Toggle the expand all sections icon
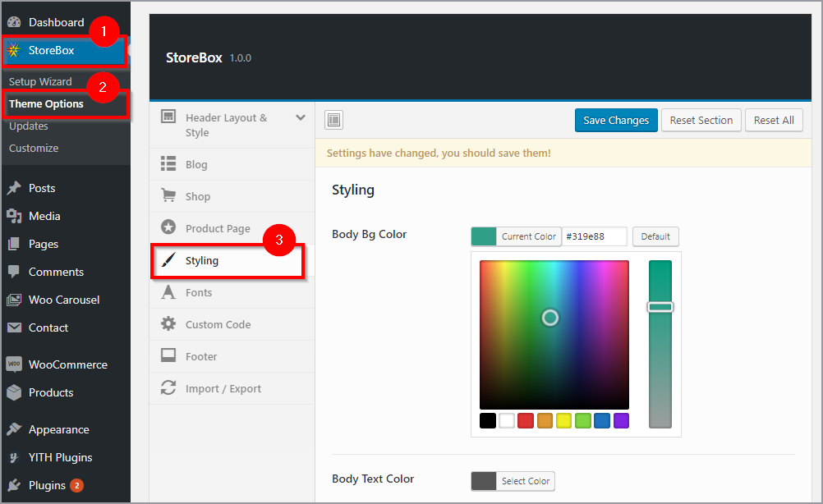Viewport: 823px width, 504px height. click(333, 120)
